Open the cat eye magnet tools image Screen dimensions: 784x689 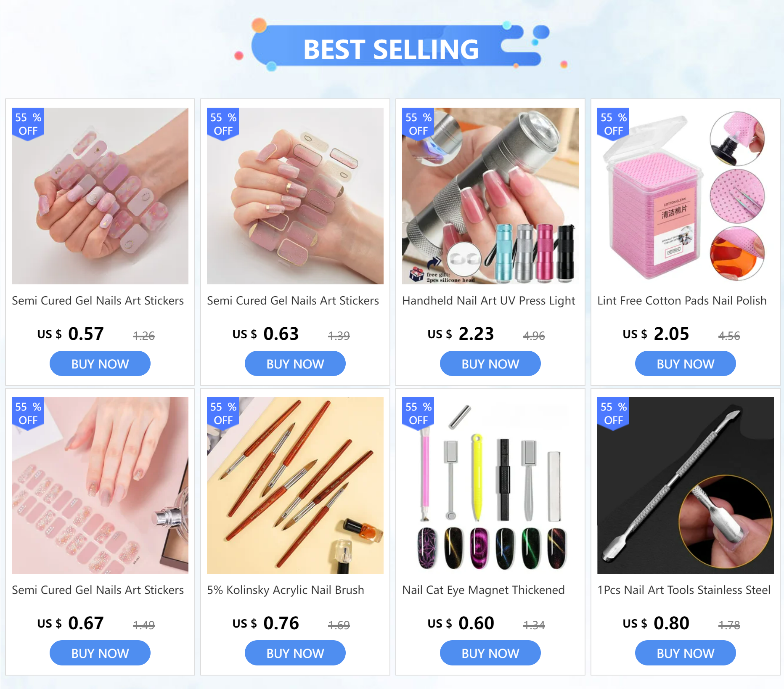[490, 485]
